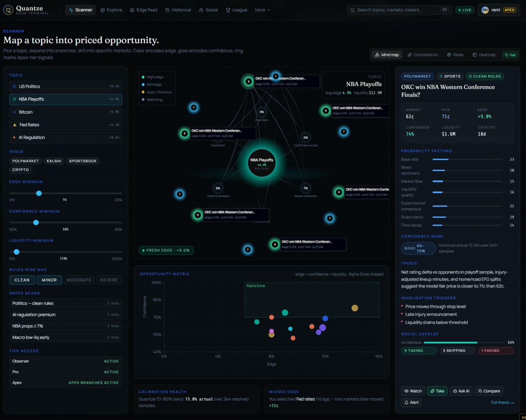The height and width of the screenshot is (420, 526).
Task: Click the 1 FADING pill
Action: 496,351
